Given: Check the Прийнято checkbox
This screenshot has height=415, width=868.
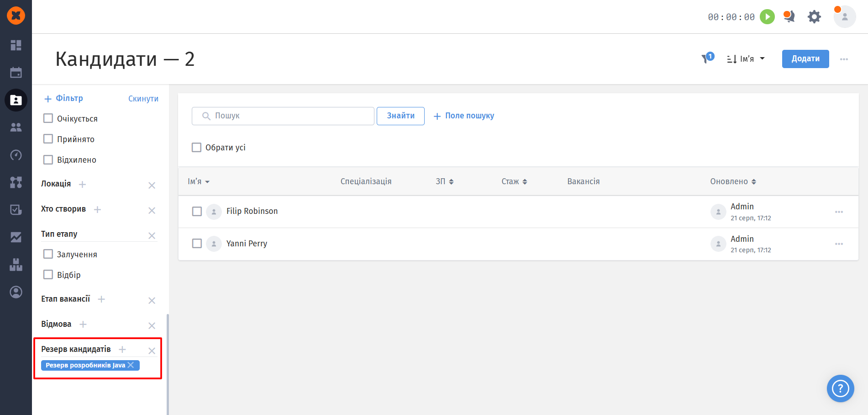Looking at the screenshot, I should (x=48, y=139).
